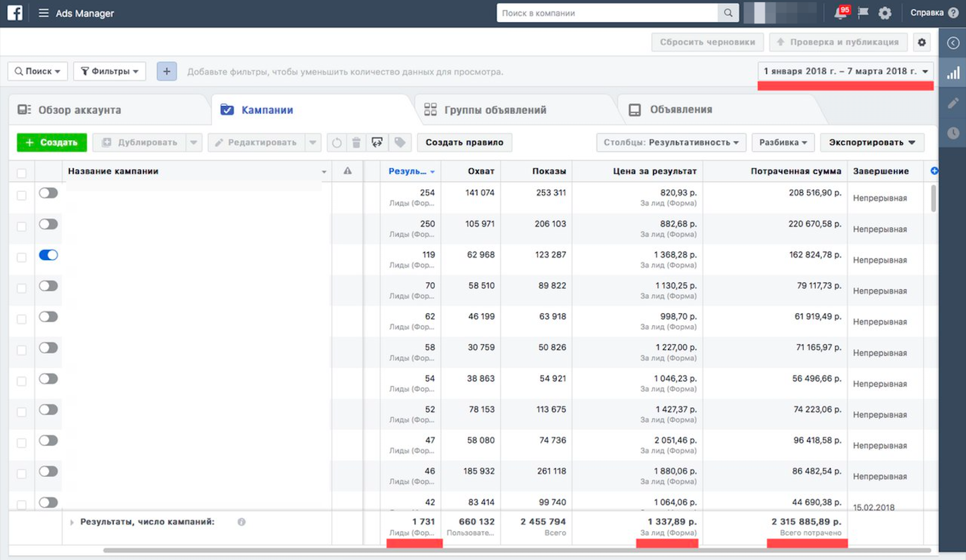The width and height of the screenshot is (966, 560).
Task: Expand the Столбцы: Результативность dropdown
Action: click(670, 142)
